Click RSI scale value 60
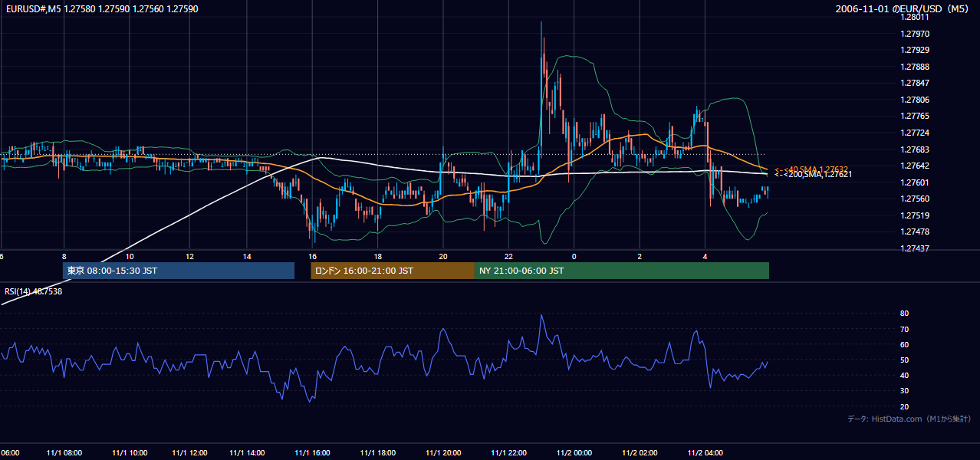This screenshot has width=980, height=460. 904,344
